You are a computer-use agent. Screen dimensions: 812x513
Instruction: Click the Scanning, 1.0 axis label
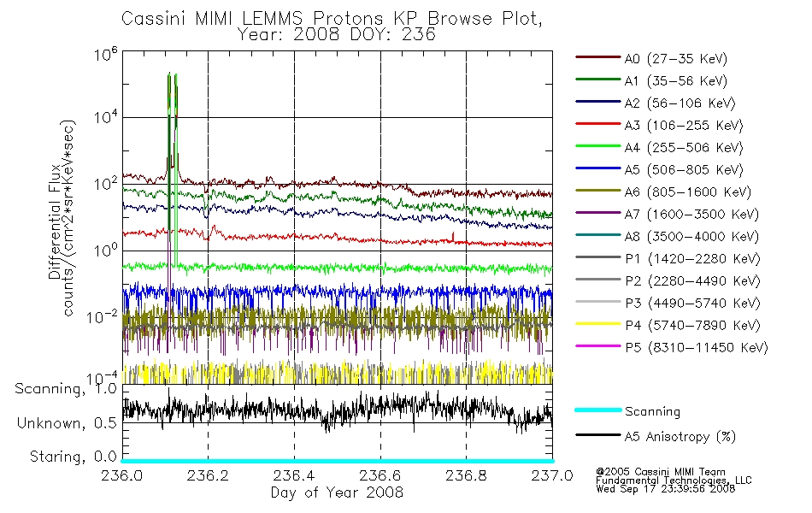(67, 389)
